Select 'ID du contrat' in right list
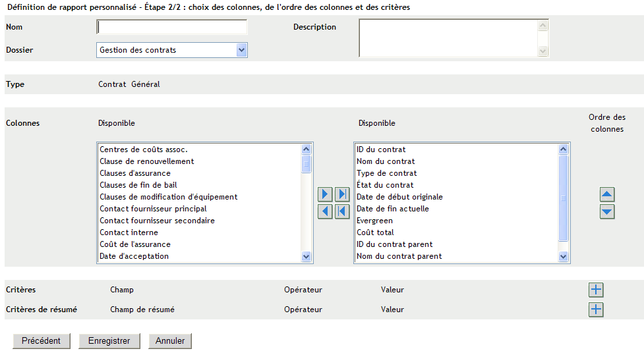This screenshot has width=644, height=351. [x=457, y=149]
